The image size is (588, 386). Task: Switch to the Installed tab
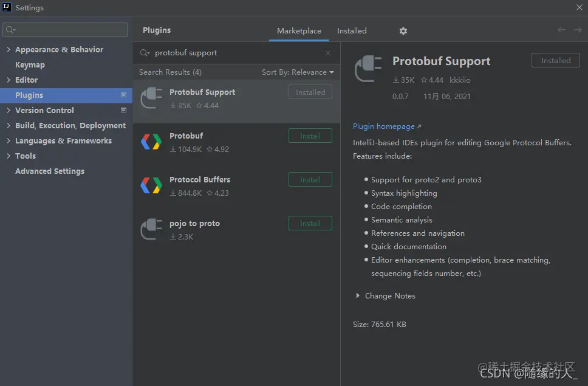click(x=352, y=31)
